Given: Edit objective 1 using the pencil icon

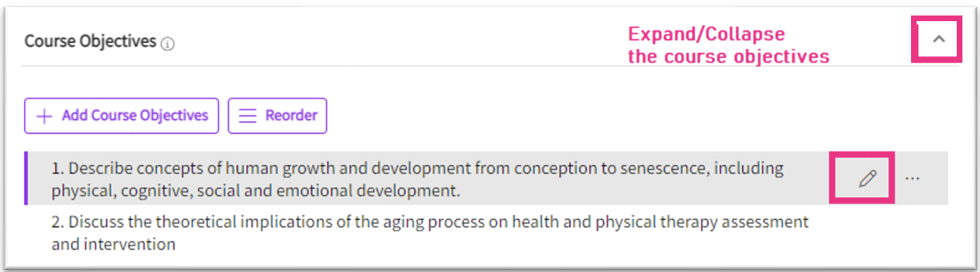Looking at the screenshot, I should 867,179.
